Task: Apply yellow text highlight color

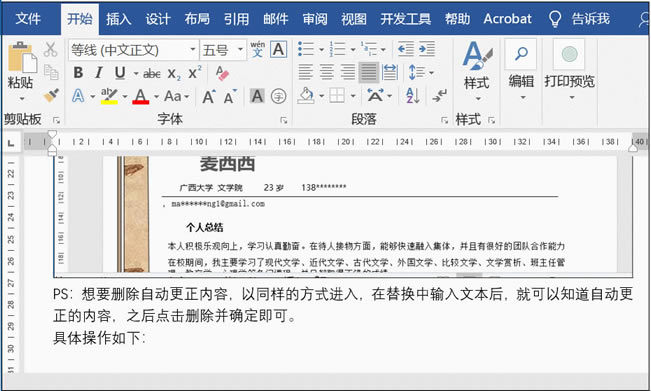Action: click(109, 96)
